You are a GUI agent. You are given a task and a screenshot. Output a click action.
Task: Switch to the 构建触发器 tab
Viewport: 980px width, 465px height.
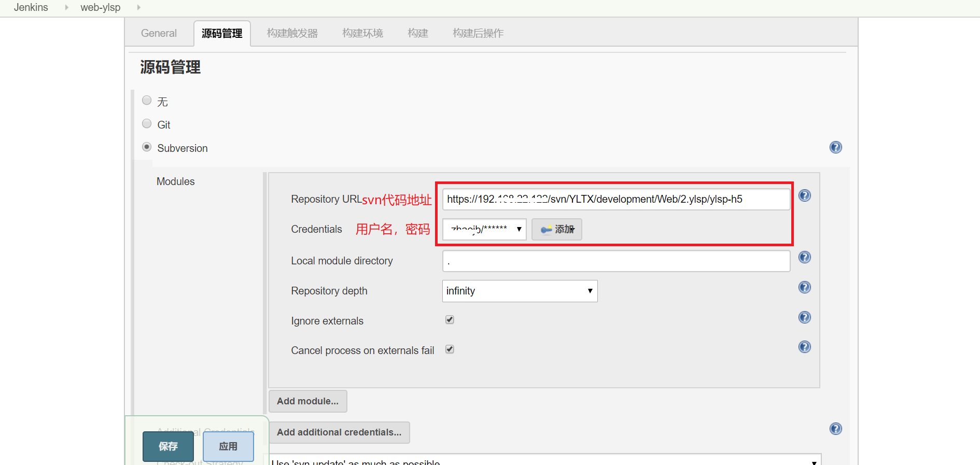pyautogui.click(x=292, y=33)
